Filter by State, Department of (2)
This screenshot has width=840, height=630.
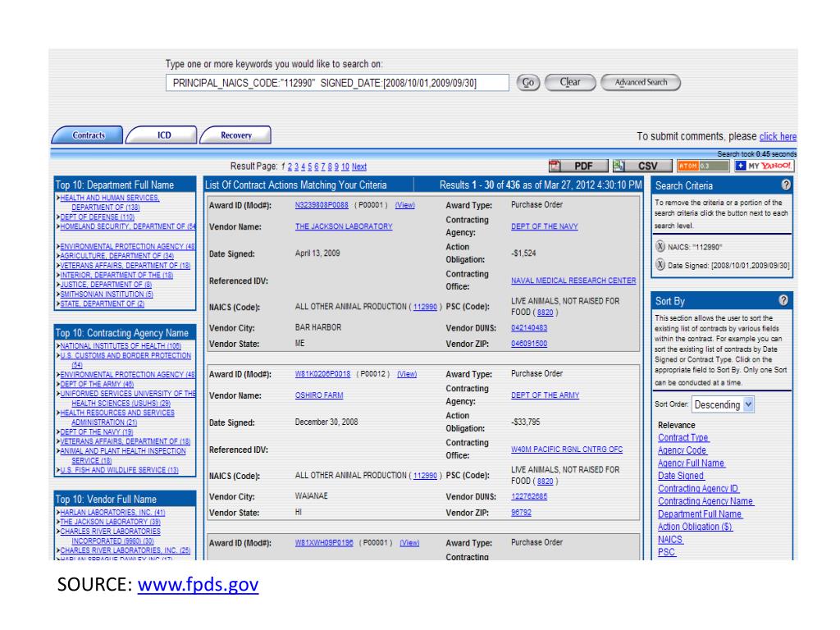pyautogui.click(x=102, y=304)
